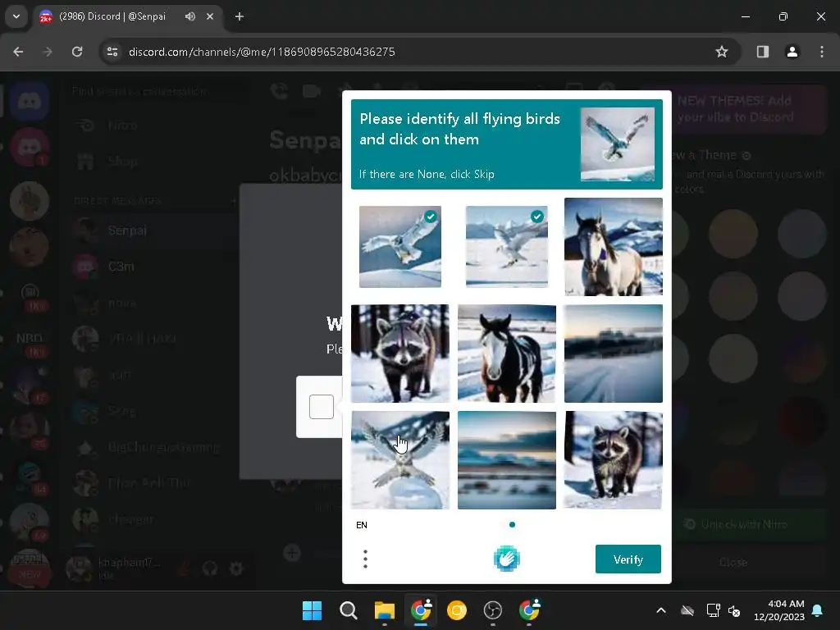840x630 pixels.
Task: Click the captcha page indicator dot
Action: click(x=512, y=524)
